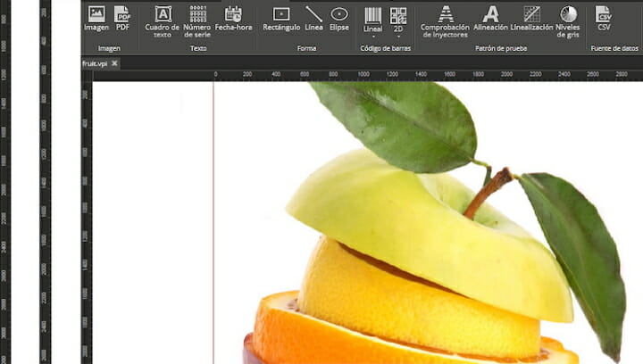Insert a Fecha-hora date-time field
643x364 pixels.
tap(233, 19)
